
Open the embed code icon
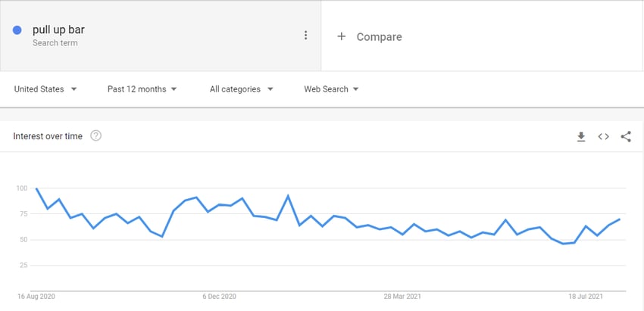click(x=603, y=137)
